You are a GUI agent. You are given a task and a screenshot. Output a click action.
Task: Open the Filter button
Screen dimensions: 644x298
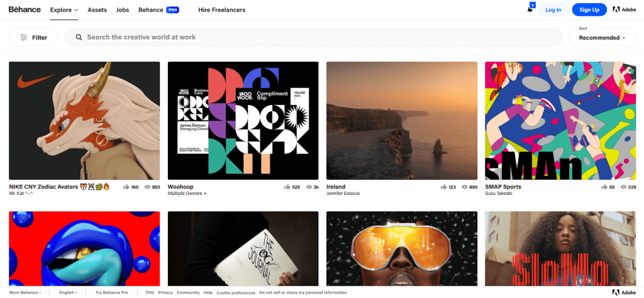(x=34, y=37)
